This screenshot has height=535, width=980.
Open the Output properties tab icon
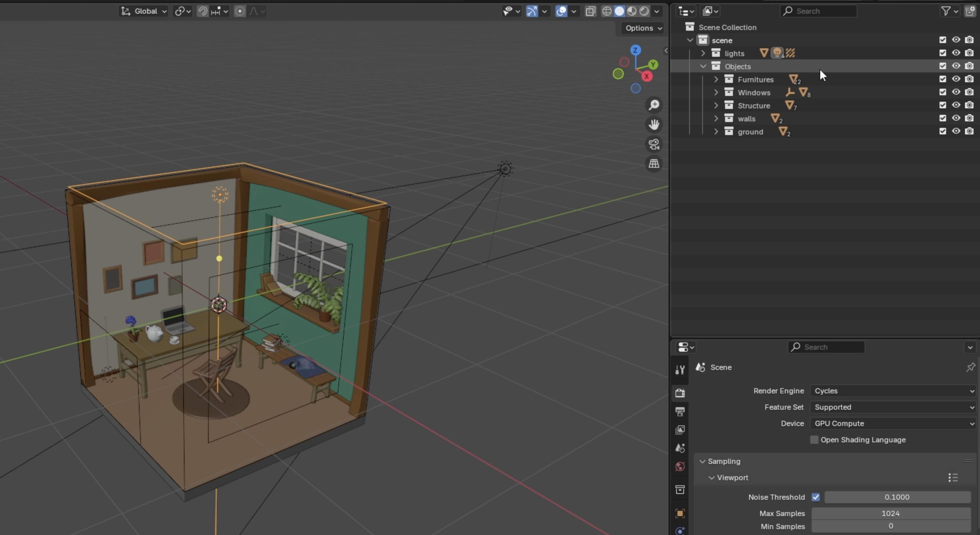(680, 411)
